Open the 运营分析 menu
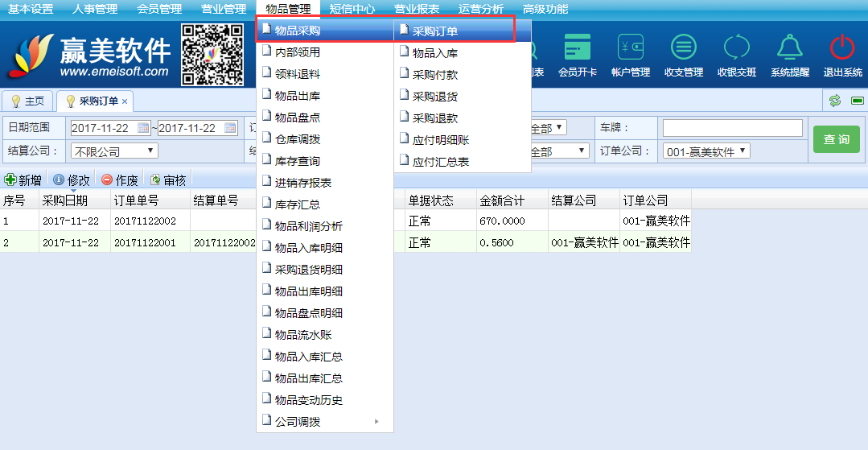This screenshot has height=450, width=868. [481, 9]
